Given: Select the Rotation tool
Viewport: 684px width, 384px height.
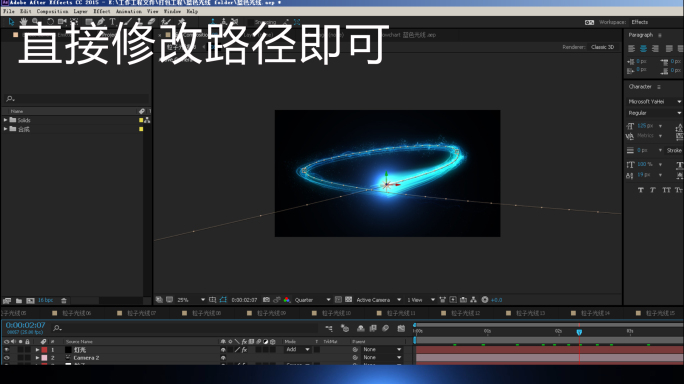Looking at the screenshot, I should (50, 21).
